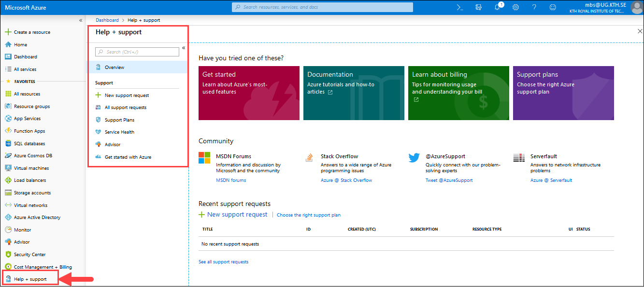Open the portal settings gear
The image size is (644, 287).
click(x=515, y=7)
